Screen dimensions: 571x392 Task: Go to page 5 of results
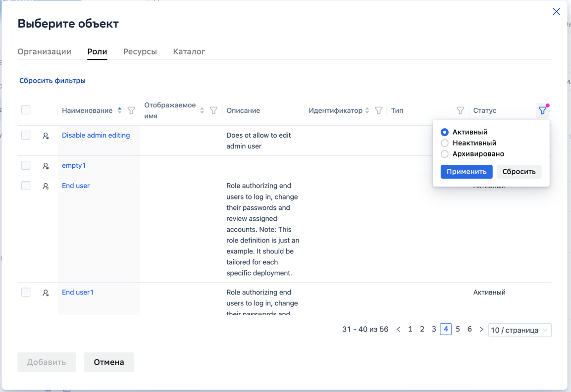458,330
